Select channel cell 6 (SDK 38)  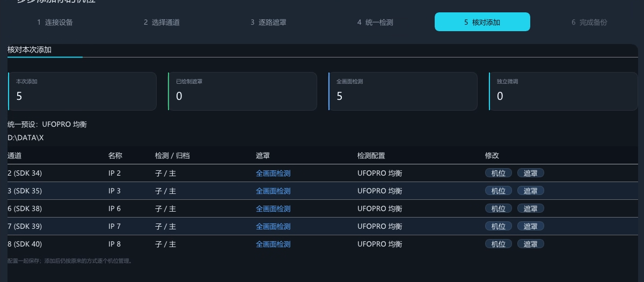click(x=25, y=208)
